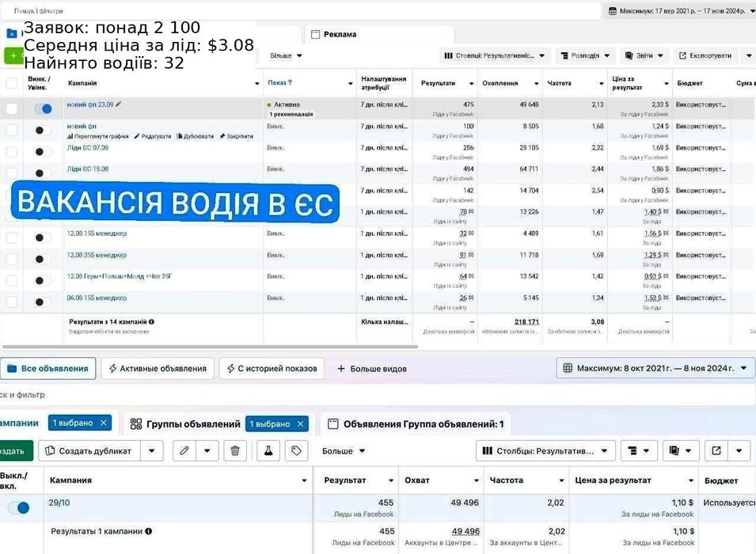Open the breakdown icon beside 'Столбцы' dropdown

click(638, 451)
